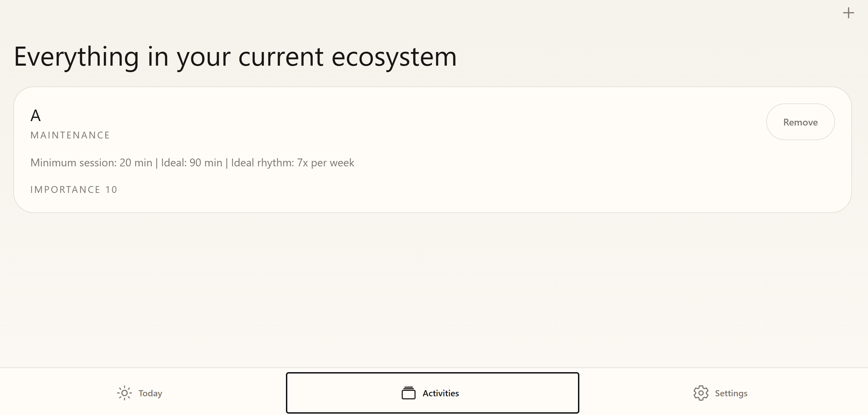The height and width of the screenshot is (415, 868).
Task: Click the MAINTENANCE category label
Action: click(x=70, y=135)
